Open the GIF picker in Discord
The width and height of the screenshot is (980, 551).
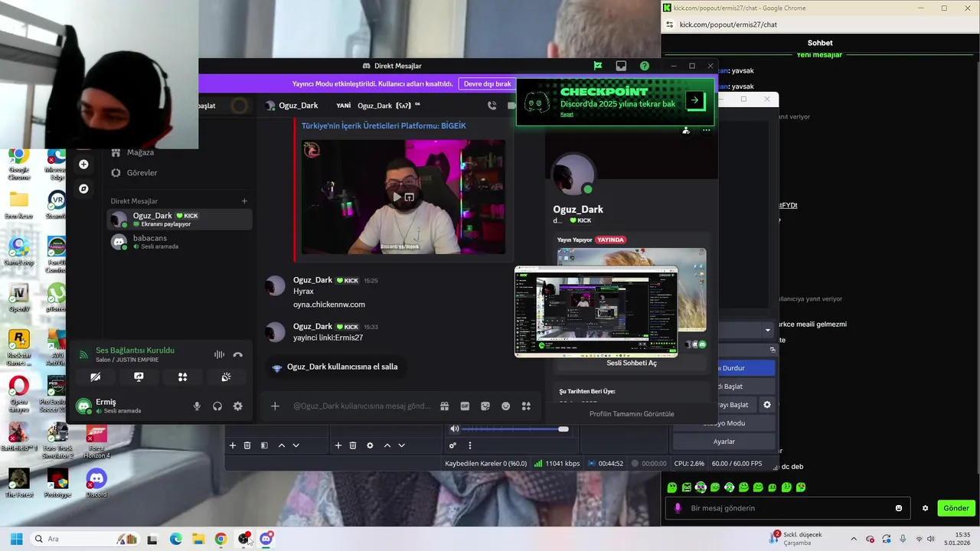coord(465,406)
